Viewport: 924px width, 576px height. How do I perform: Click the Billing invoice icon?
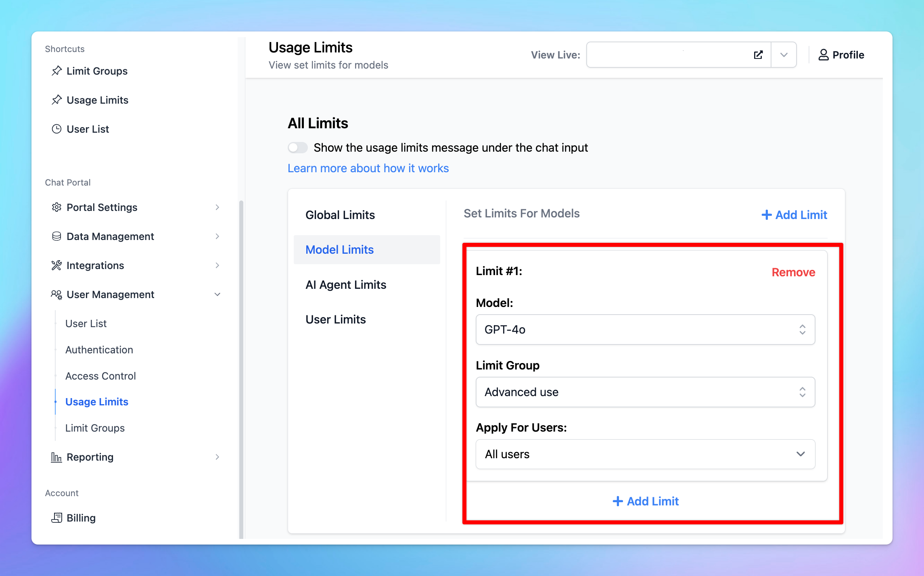[56, 517]
